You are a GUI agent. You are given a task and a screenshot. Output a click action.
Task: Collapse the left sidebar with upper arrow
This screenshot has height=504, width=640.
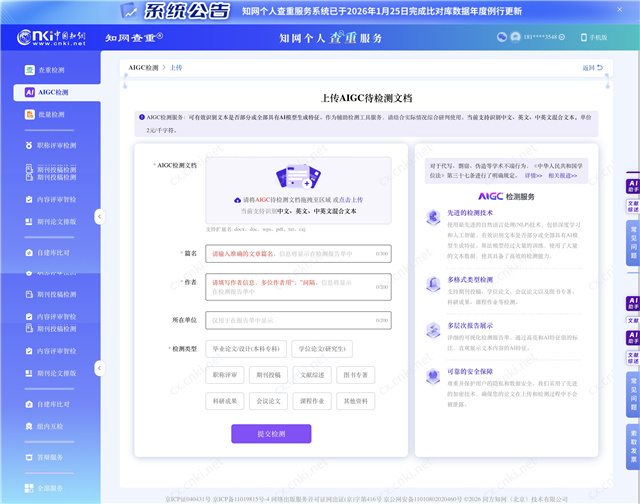[99, 216]
